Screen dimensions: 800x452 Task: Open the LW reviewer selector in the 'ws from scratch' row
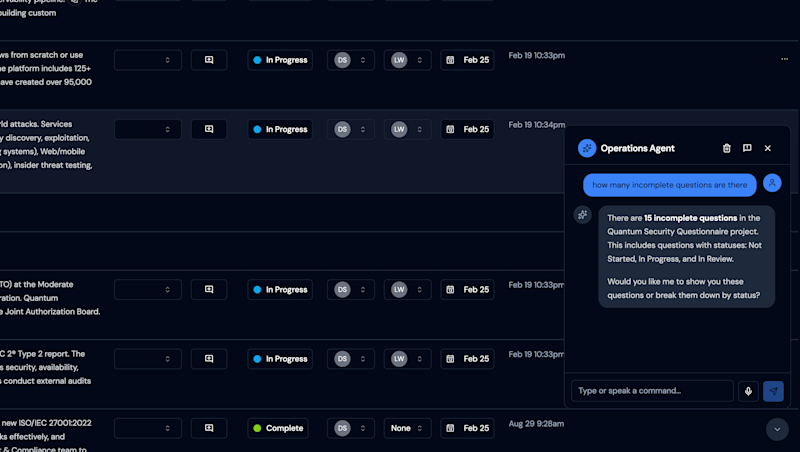click(x=407, y=60)
